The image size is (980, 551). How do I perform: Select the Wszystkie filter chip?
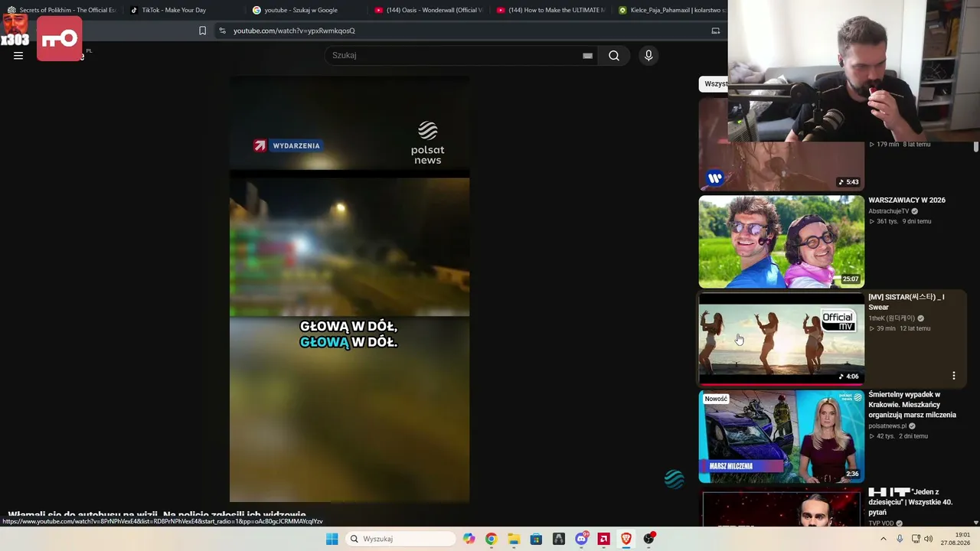pos(714,84)
